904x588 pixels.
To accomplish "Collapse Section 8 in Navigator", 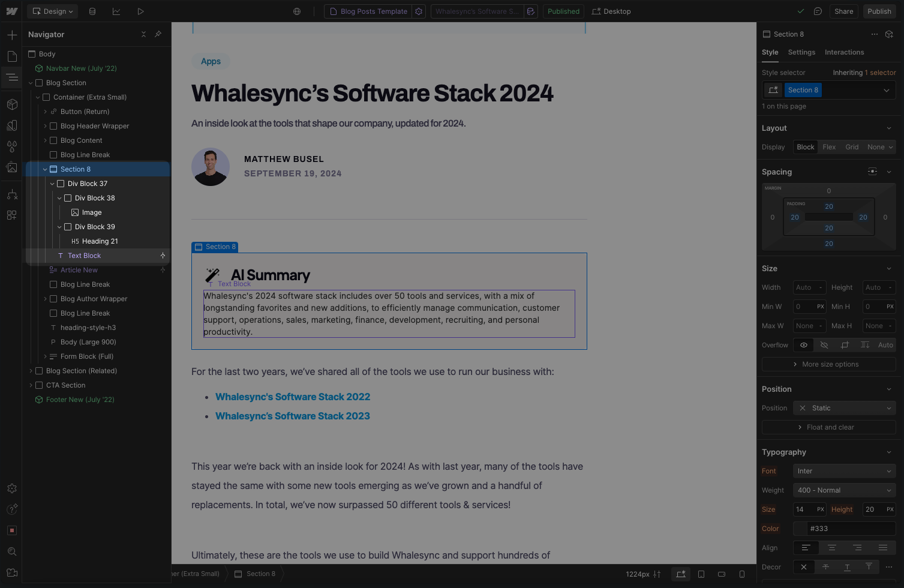I will click(x=45, y=169).
